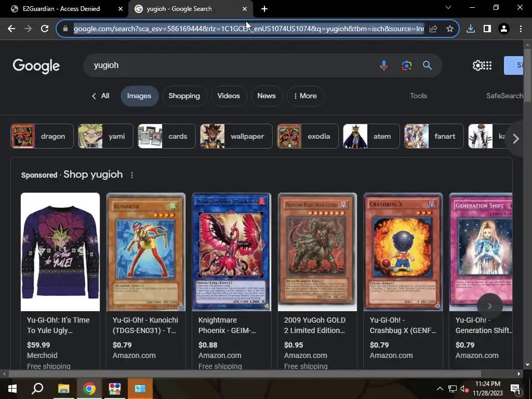The height and width of the screenshot is (399, 532).
Task: Open the Chrome three-dot menu
Action: coord(521,29)
